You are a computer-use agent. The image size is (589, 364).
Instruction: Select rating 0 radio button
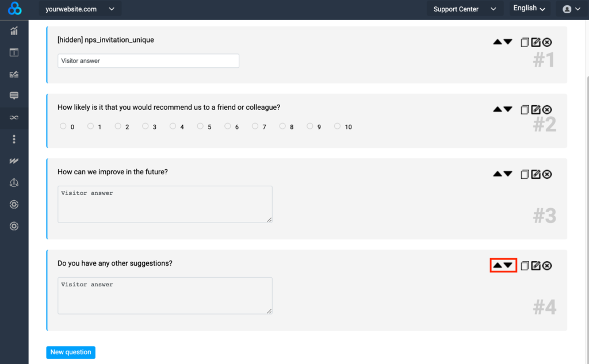63,127
